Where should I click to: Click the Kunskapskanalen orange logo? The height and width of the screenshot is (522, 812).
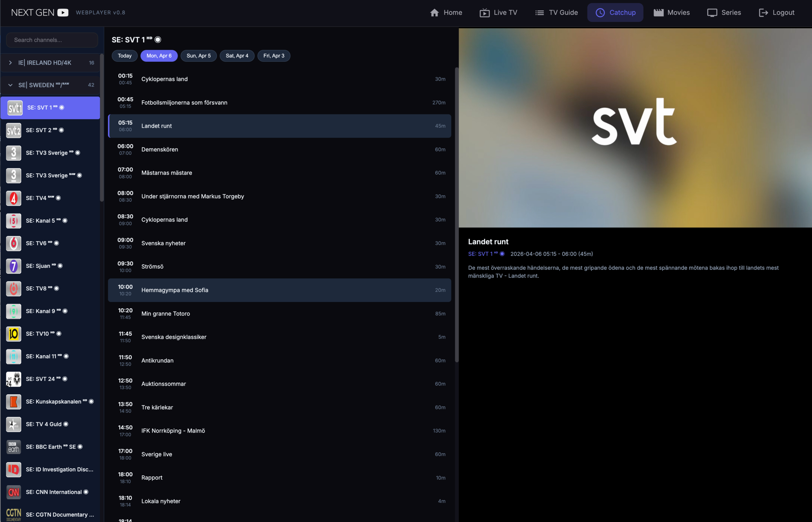point(14,402)
